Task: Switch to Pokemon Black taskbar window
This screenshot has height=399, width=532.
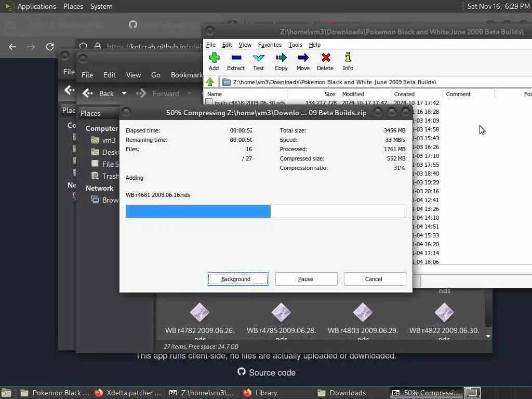Action: 54,393
